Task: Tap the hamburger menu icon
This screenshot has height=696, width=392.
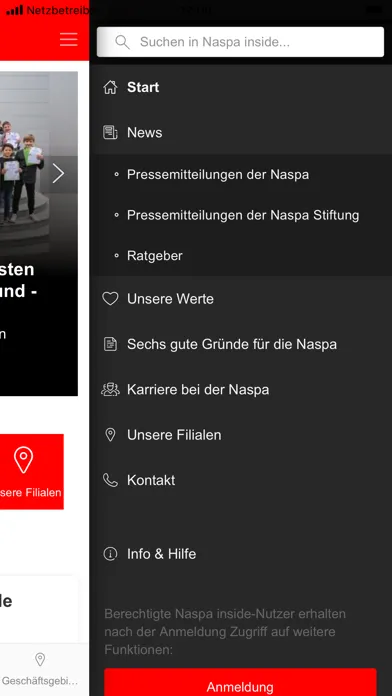Action: [68, 40]
